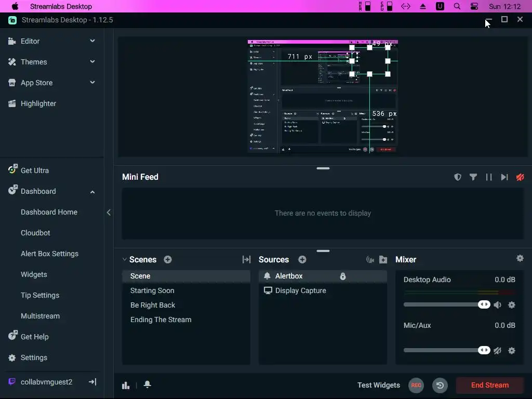Pause the Mini Feed alert queue
This screenshot has width=532, height=399.
click(x=489, y=177)
